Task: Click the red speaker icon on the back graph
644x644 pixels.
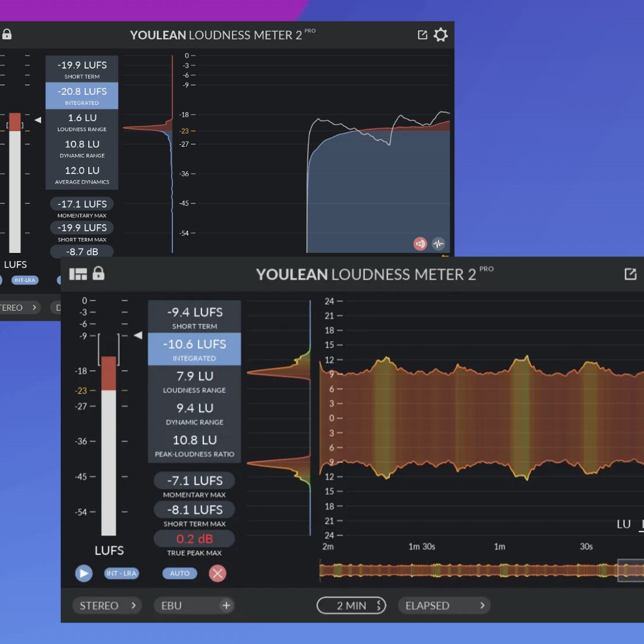Action: [x=420, y=244]
